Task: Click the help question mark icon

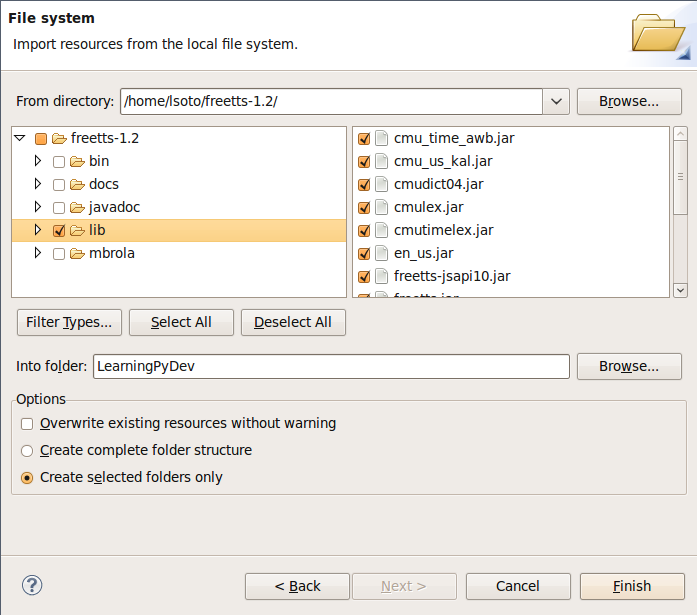Action: (32, 585)
